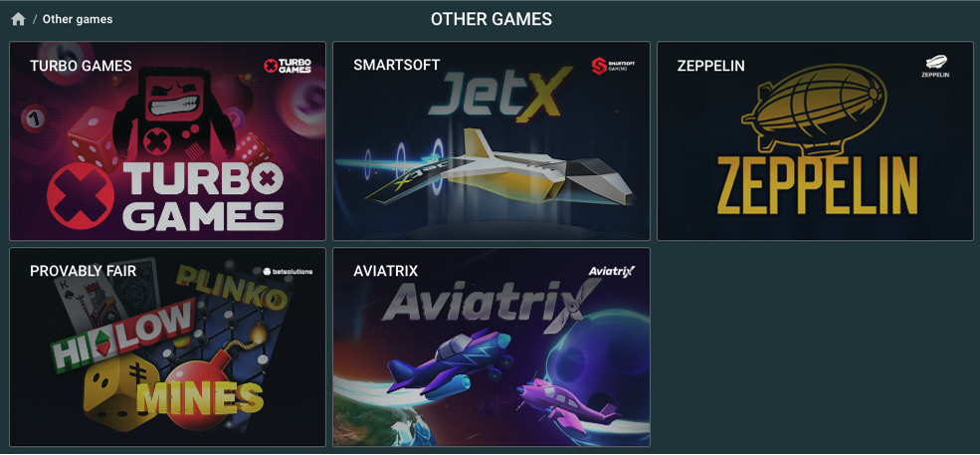980x455 pixels.
Task: Click the Plinko sign graphic
Action: [x=235, y=286]
